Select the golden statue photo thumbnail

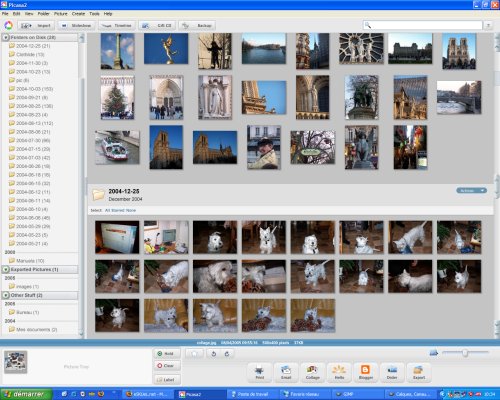(x=166, y=49)
